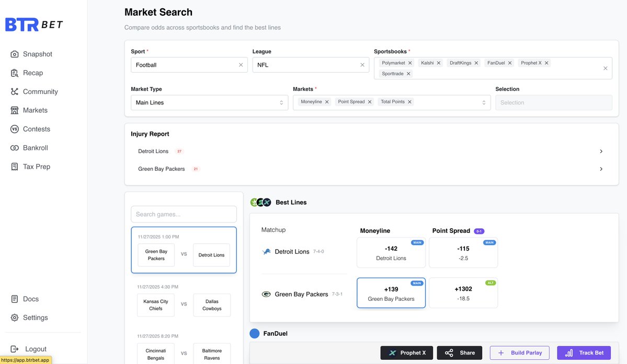
Task: Open Markets in the sidebar
Action: [35, 110]
